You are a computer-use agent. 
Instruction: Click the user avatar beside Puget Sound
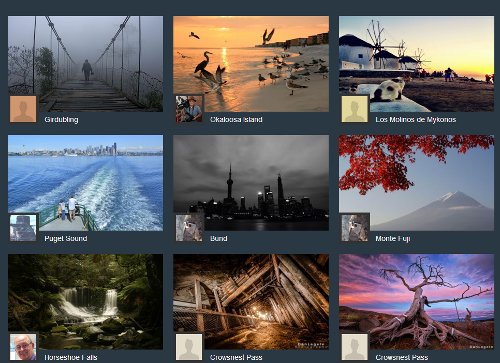tap(23, 228)
